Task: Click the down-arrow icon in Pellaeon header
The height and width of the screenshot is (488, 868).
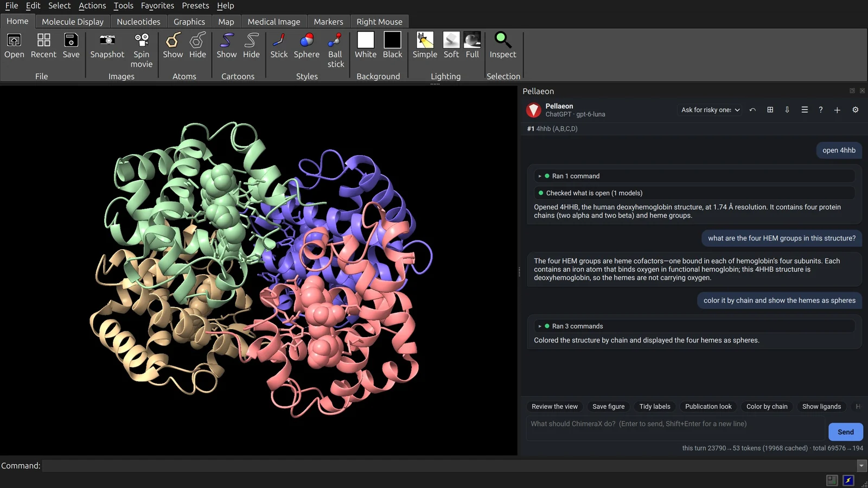Action: [x=787, y=110]
